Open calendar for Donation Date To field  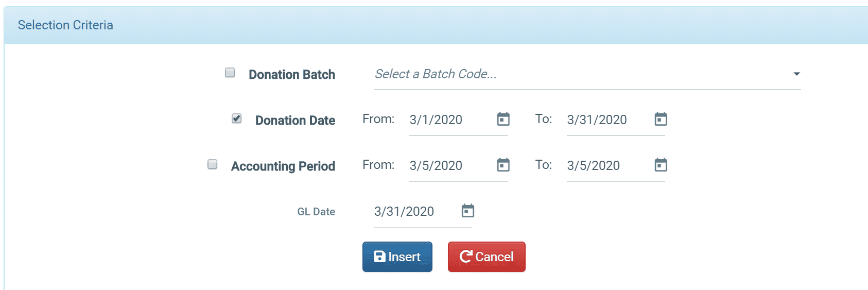(661, 119)
